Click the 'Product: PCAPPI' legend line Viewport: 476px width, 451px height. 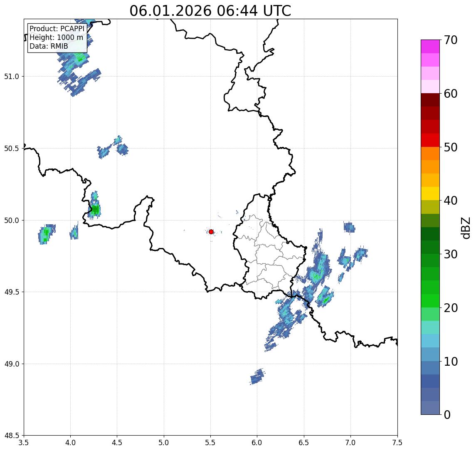click(x=57, y=29)
